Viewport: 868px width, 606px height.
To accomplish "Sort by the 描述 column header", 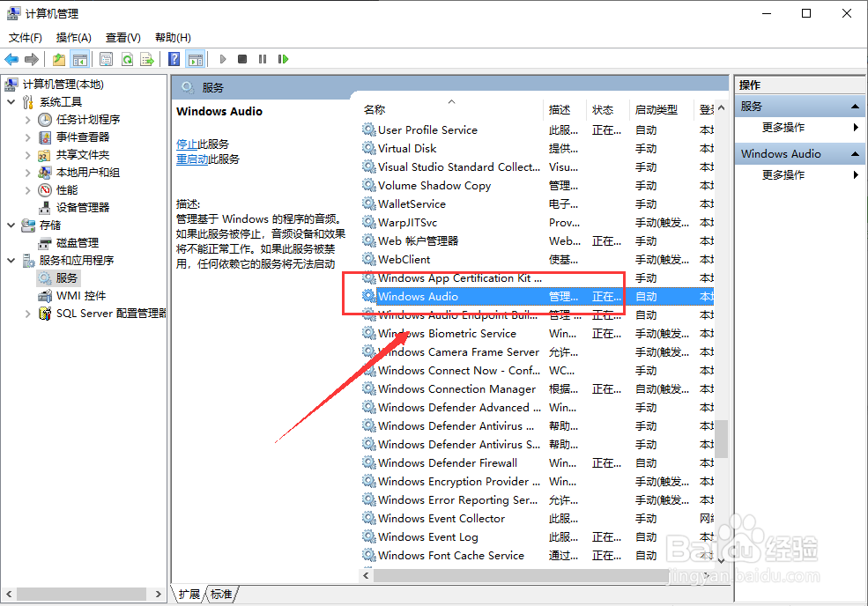I will click(565, 109).
